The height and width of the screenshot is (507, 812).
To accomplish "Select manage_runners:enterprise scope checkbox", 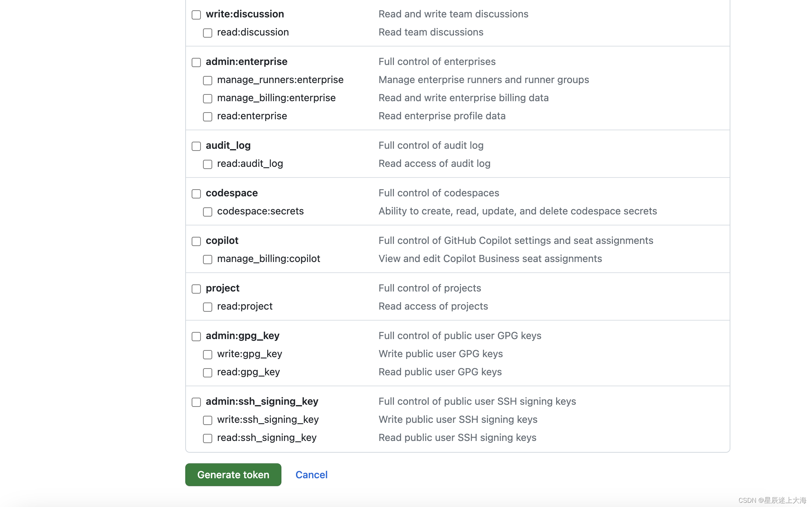I will 208,80.
